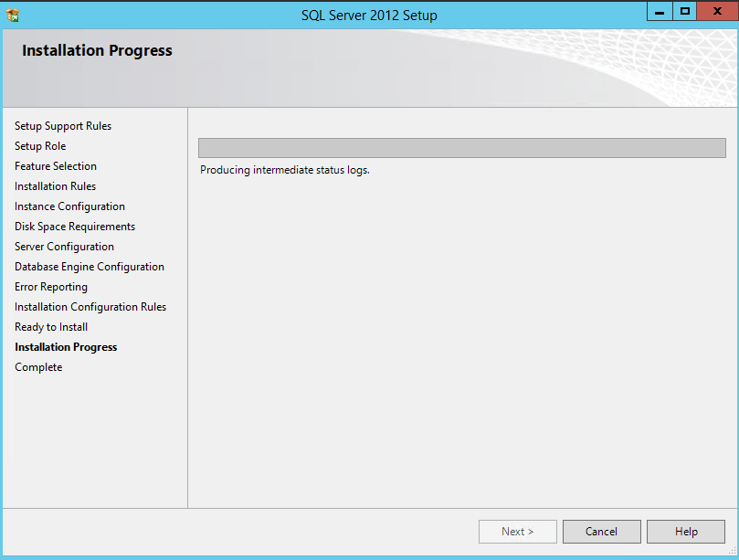The height and width of the screenshot is (560, 739).
Task: Click the installation progress bar
Action: pyautogui.click(x=462, y=148)
